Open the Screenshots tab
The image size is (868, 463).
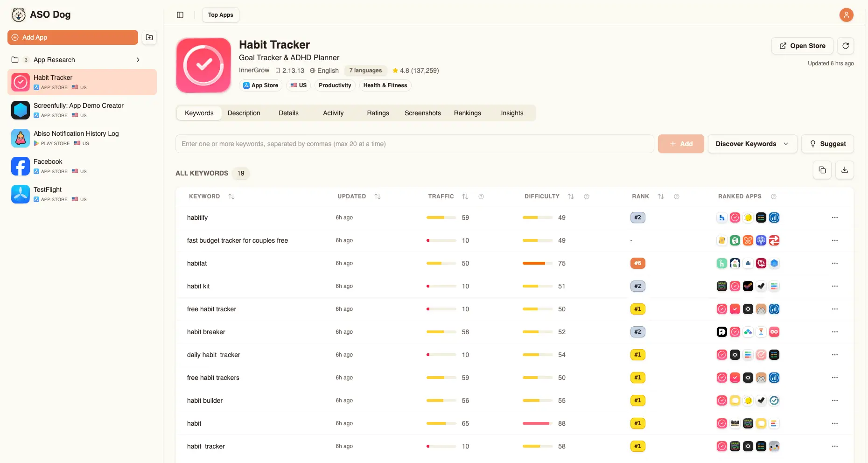(x=422, y=113)
